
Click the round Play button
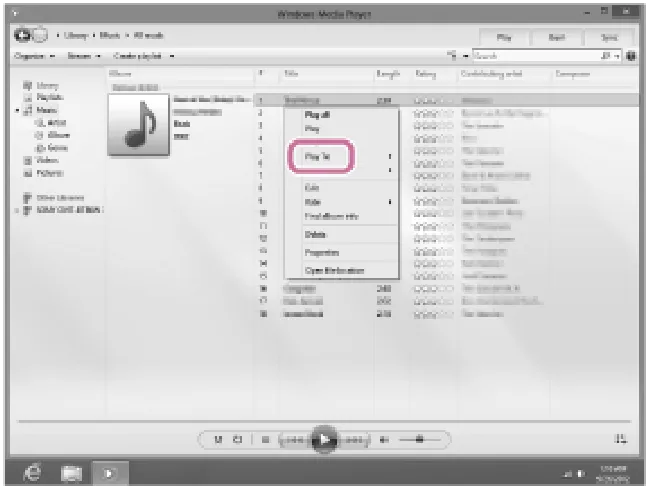[324, 439]
